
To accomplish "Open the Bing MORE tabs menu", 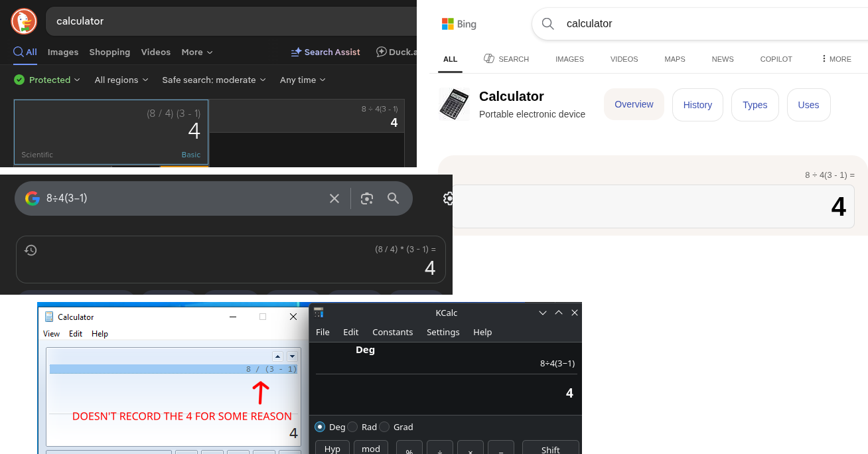I will (836, 59).
